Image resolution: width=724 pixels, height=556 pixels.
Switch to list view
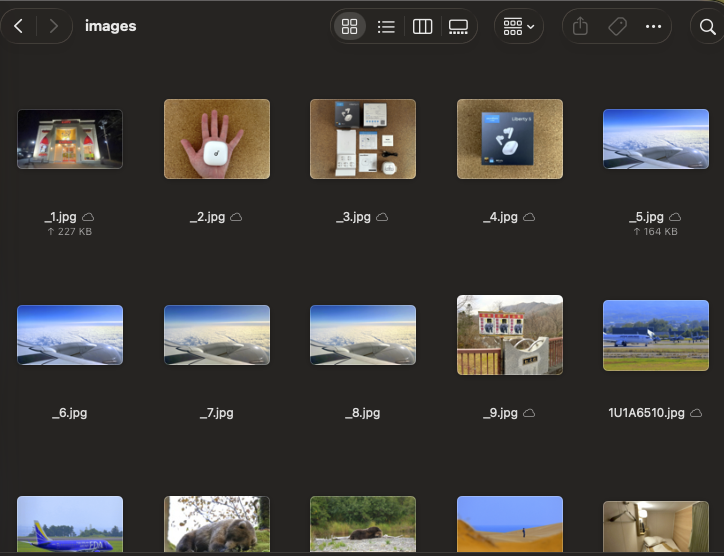click(x=386, y=26)
